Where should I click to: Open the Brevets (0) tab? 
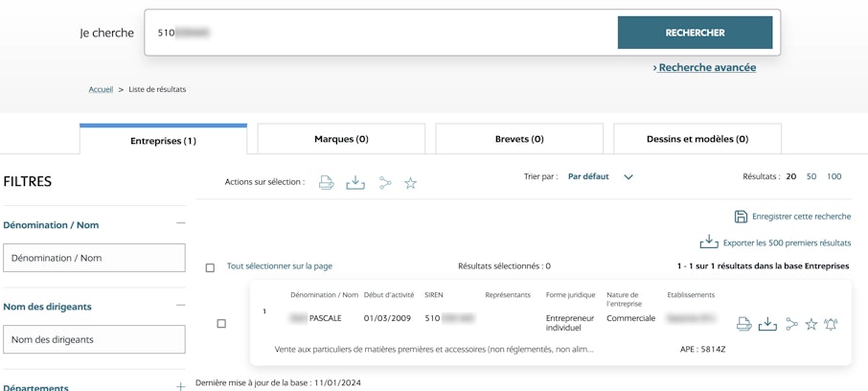(x=519, y=138)
